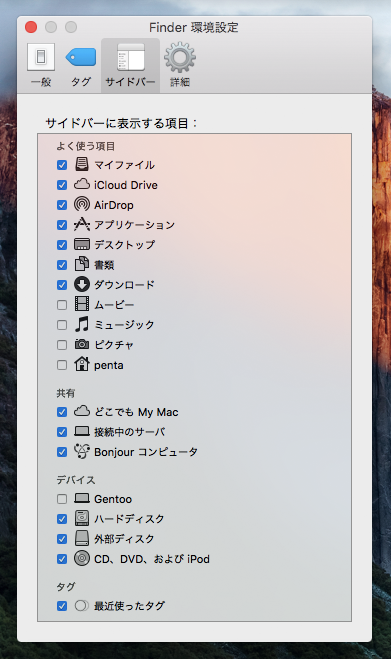391x659 pixels.
Task: Uncheck the 接続中のサーバ checkbox
Action: pyautogui.click(x=62, y=432)
